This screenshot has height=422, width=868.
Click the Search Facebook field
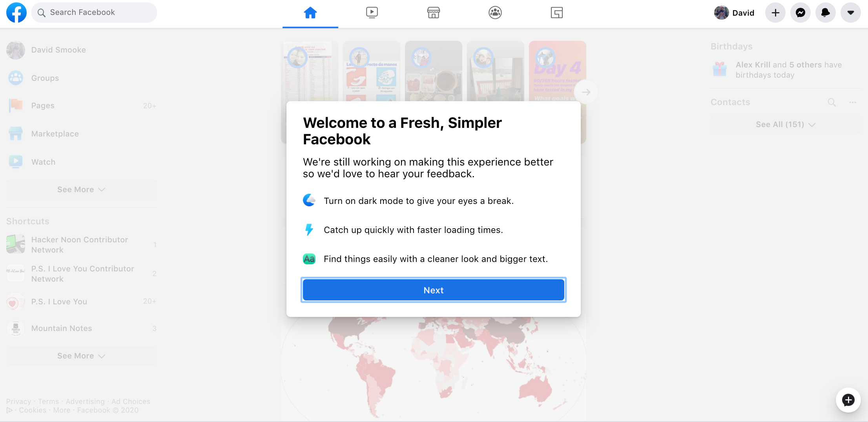pos(94,13)
